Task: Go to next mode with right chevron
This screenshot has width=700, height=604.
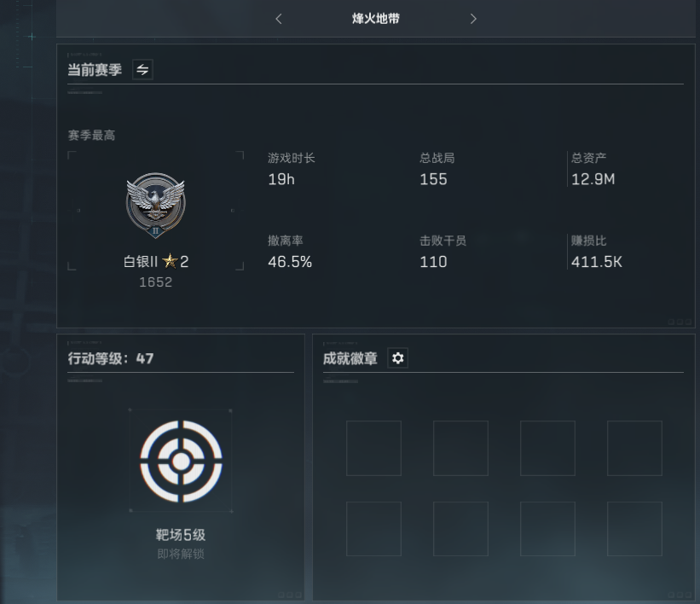Action: click(x=473, y=19)
